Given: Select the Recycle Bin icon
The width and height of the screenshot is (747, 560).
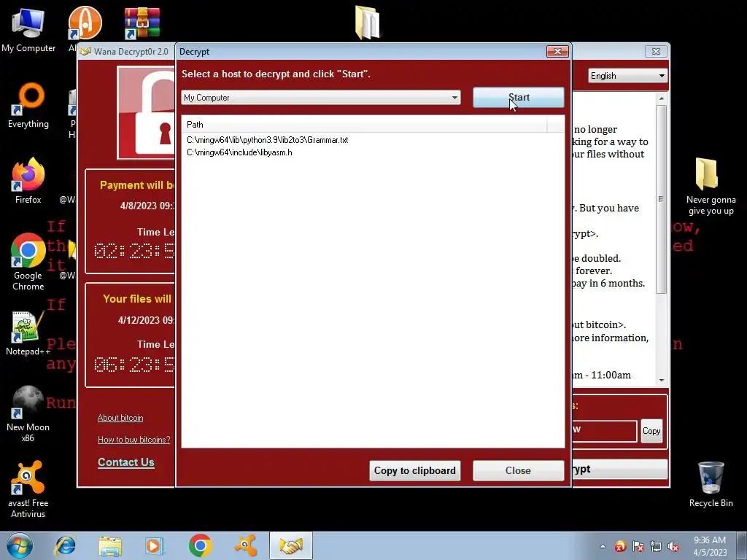Looking at the screenshot, I should (711, 485).
